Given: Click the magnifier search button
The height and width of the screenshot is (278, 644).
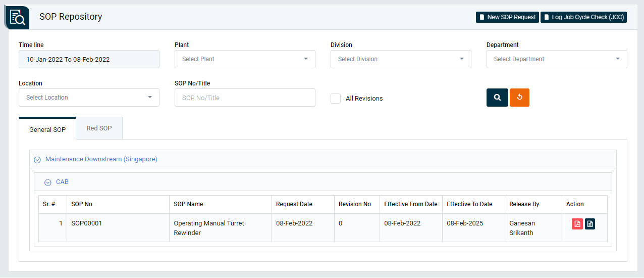Looking at the screenshot, I should click(497, 98).
